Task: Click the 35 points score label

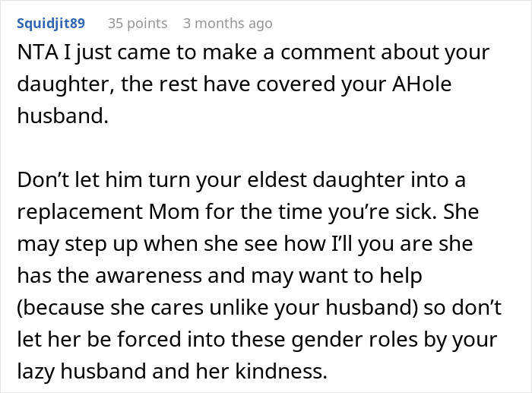Action: pos(138,24)
